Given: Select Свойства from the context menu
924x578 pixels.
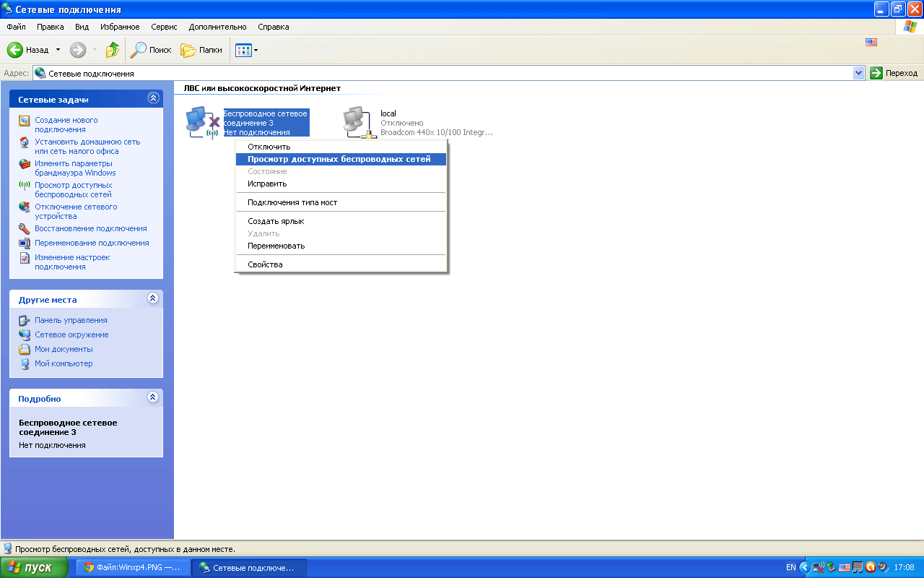Looking at the screenshot, I should (x=265, y=264).
